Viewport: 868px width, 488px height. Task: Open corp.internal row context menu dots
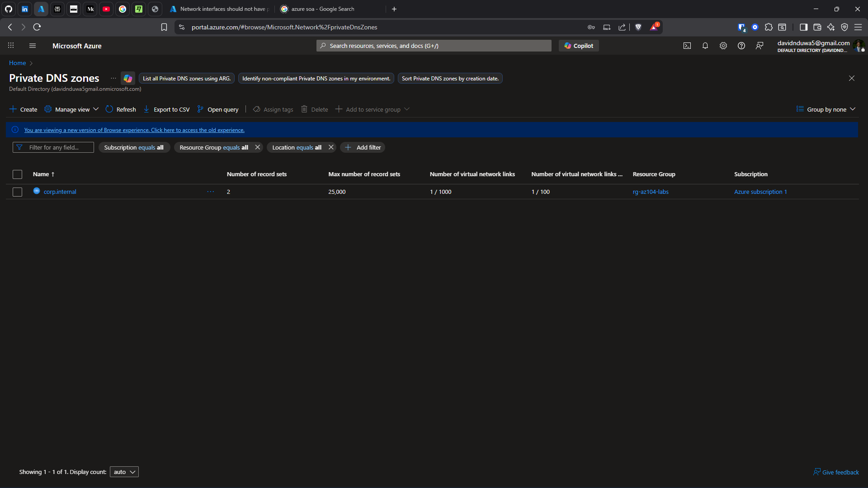coord(211,192)
